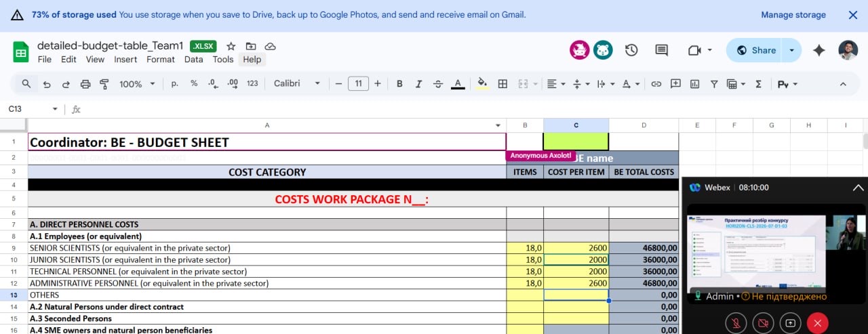
Task: Open the borders tool
Action: click(x=502, y=84)
